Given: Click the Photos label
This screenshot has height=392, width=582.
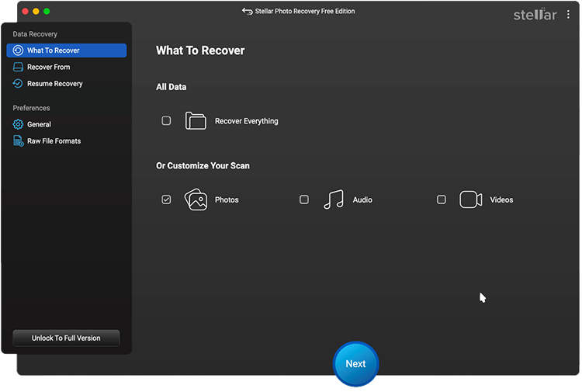Looking at the screenshot, I should click(227, 199).
